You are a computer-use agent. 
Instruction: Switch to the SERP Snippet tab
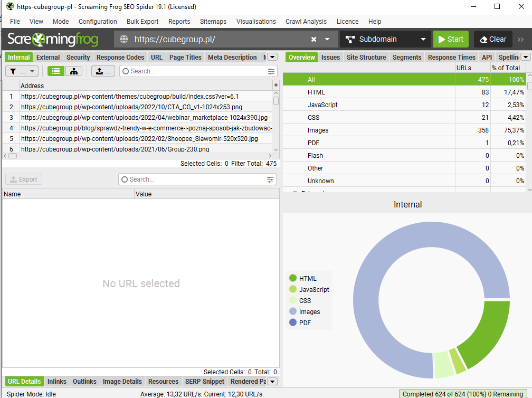[x=205, y=382]
